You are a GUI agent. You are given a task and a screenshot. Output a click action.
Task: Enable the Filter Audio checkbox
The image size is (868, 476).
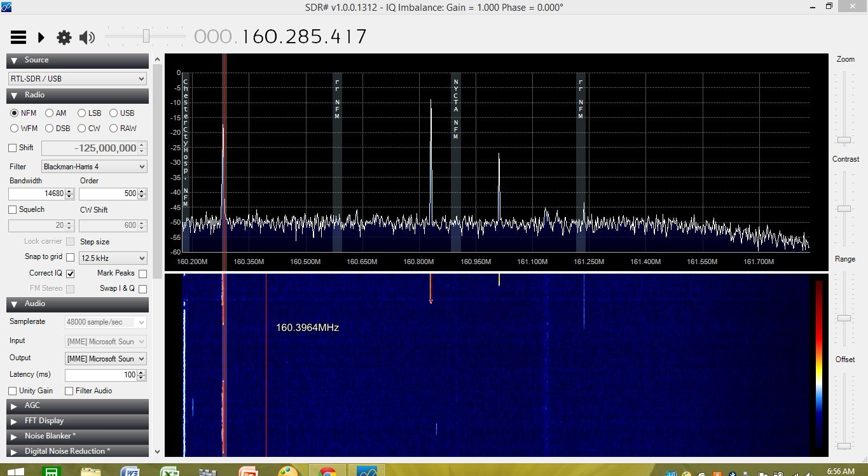point(69,391)
